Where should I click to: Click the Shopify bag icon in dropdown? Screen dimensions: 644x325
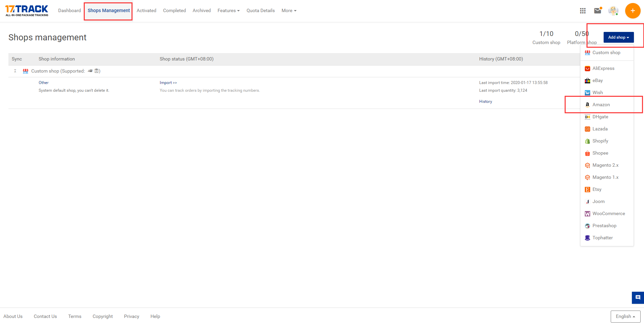tap(588, 141)
